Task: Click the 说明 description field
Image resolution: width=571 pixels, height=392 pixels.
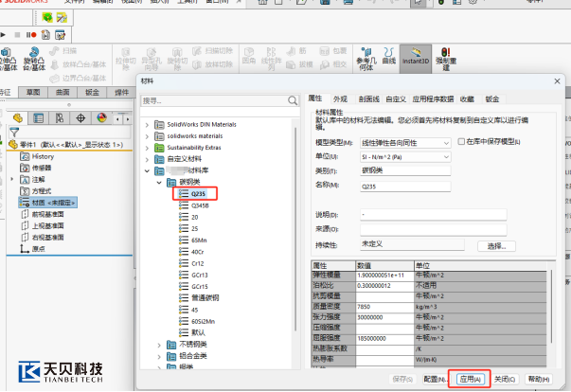Action: 434,215
